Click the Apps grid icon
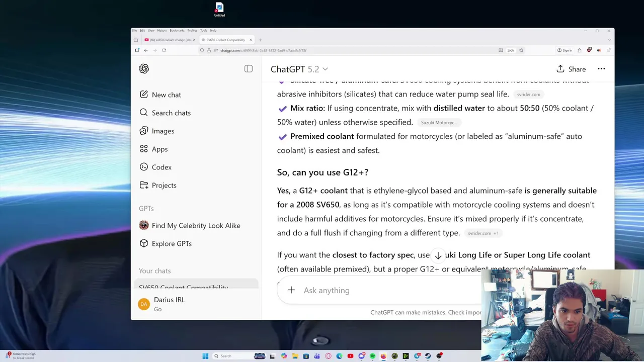The image size is (644, 362). tap(144, 149)
